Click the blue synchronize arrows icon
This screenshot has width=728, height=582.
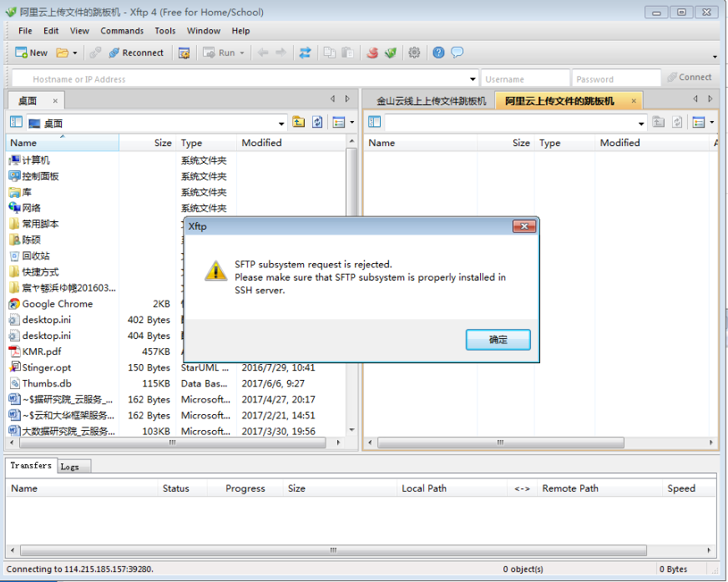pos(305,53)
